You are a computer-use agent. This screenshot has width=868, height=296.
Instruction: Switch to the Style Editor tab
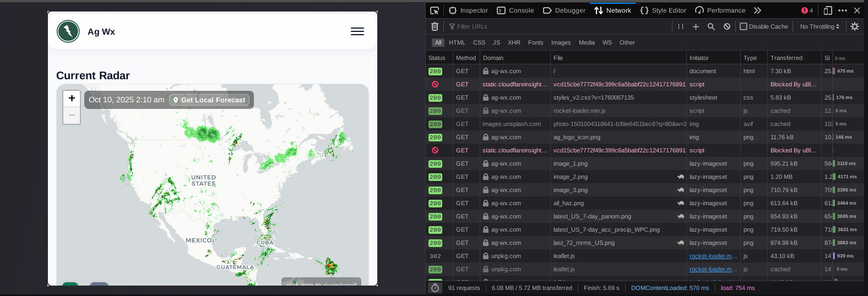click(x=663, y=10)
